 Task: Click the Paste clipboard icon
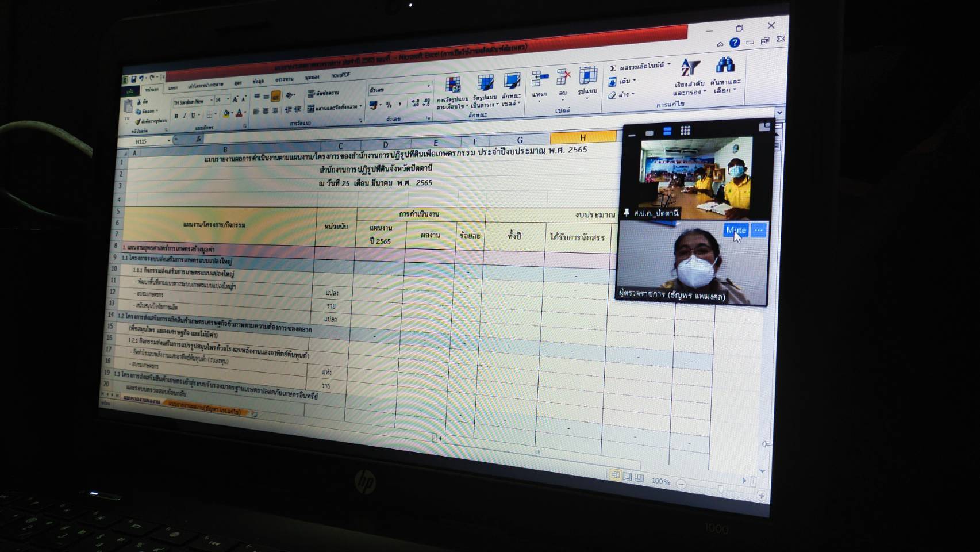coord(128,106)
